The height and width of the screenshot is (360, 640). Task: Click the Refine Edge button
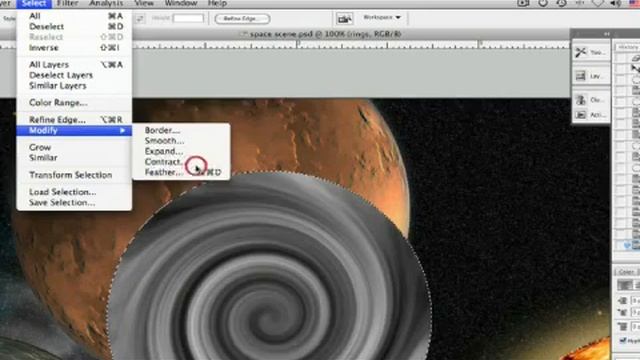[242, 18]
